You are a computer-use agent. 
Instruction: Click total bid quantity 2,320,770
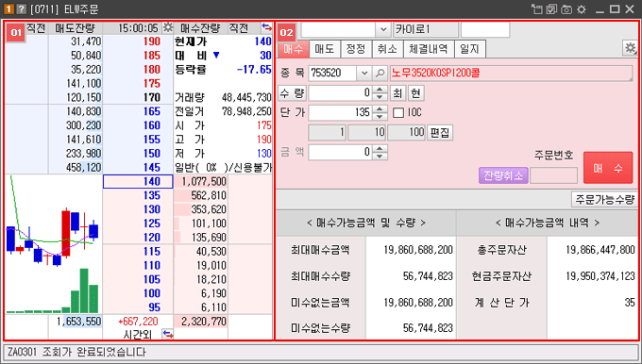204,322
